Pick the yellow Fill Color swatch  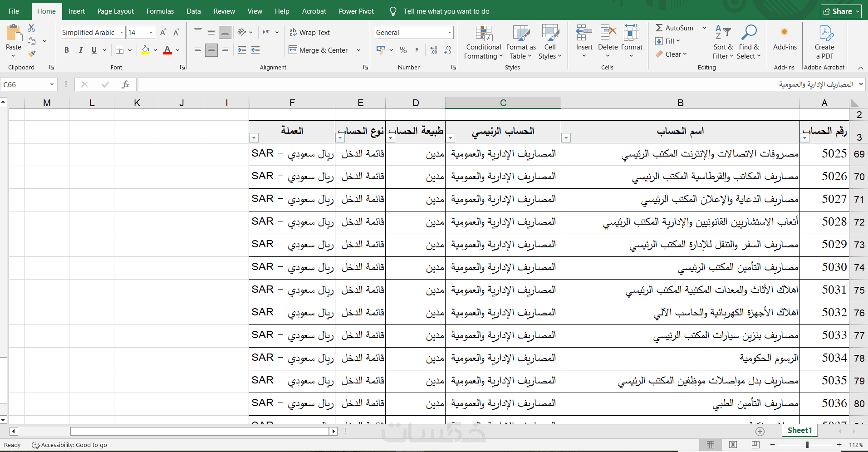point(145,50)
